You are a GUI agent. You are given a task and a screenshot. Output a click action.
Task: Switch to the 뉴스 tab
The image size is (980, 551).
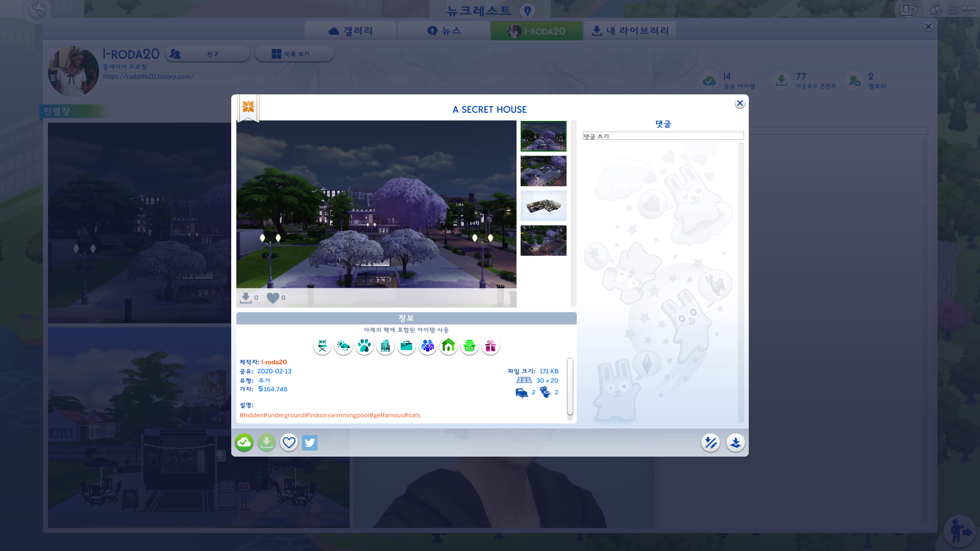tap(444, 31)
